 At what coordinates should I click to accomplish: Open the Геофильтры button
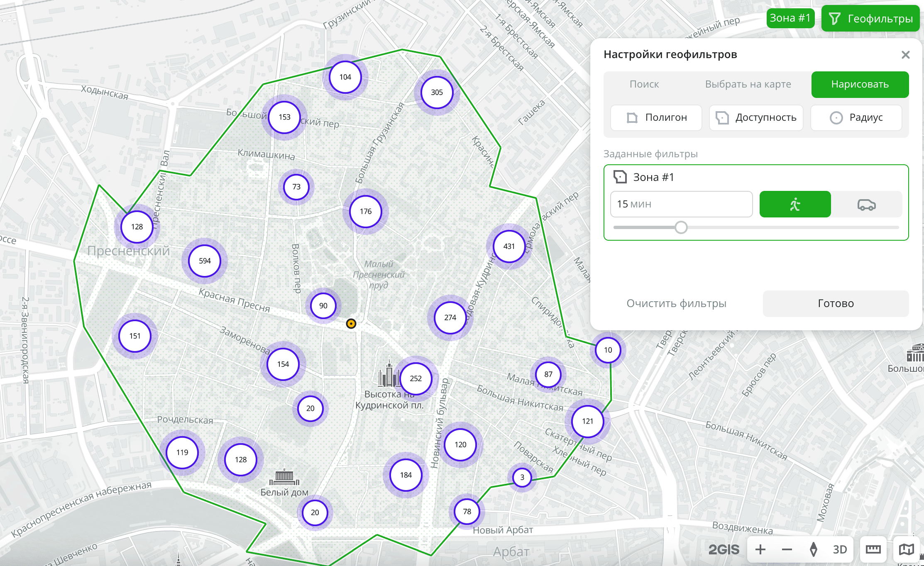tap(870, 19)
